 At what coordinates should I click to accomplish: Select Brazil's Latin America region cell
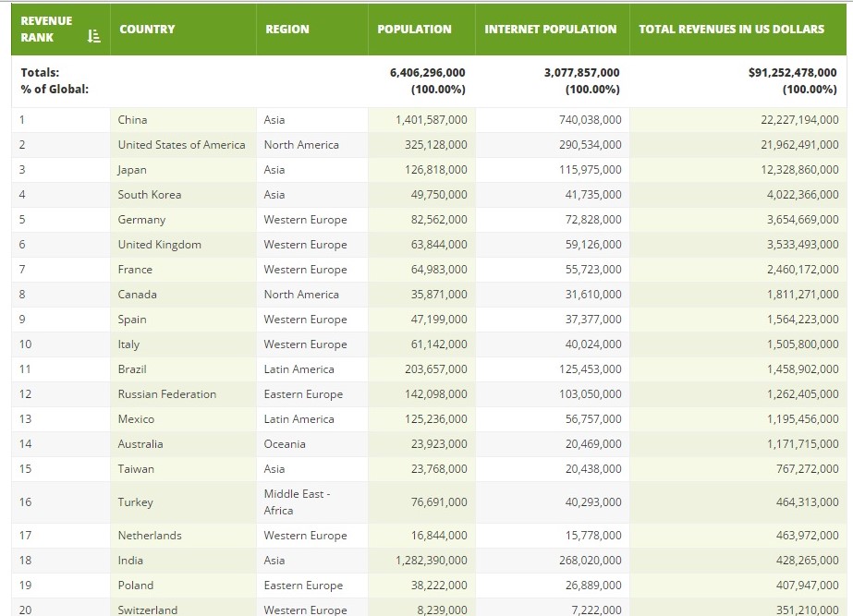[299, 369]
